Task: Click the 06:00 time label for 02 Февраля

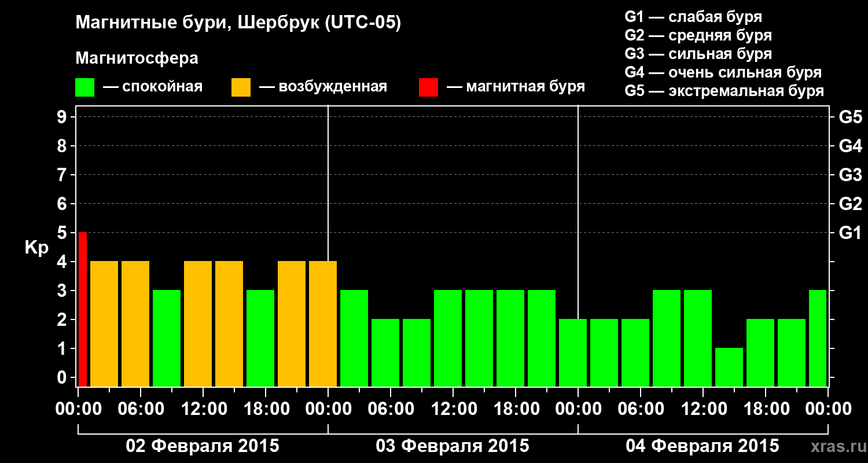Action: pos(140,409)
